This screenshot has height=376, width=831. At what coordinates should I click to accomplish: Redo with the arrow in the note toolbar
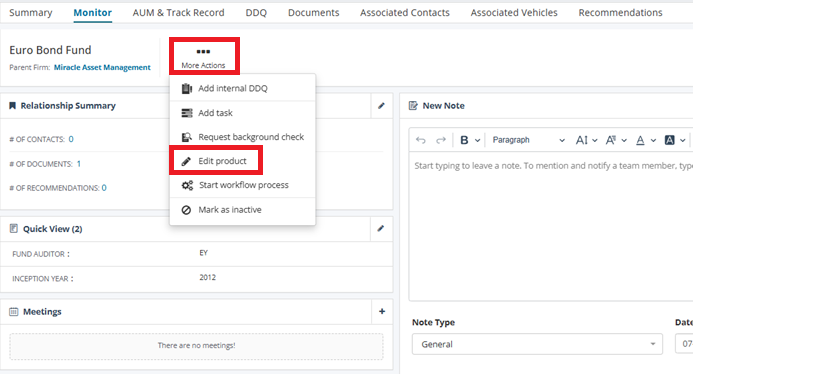(440, 140)
